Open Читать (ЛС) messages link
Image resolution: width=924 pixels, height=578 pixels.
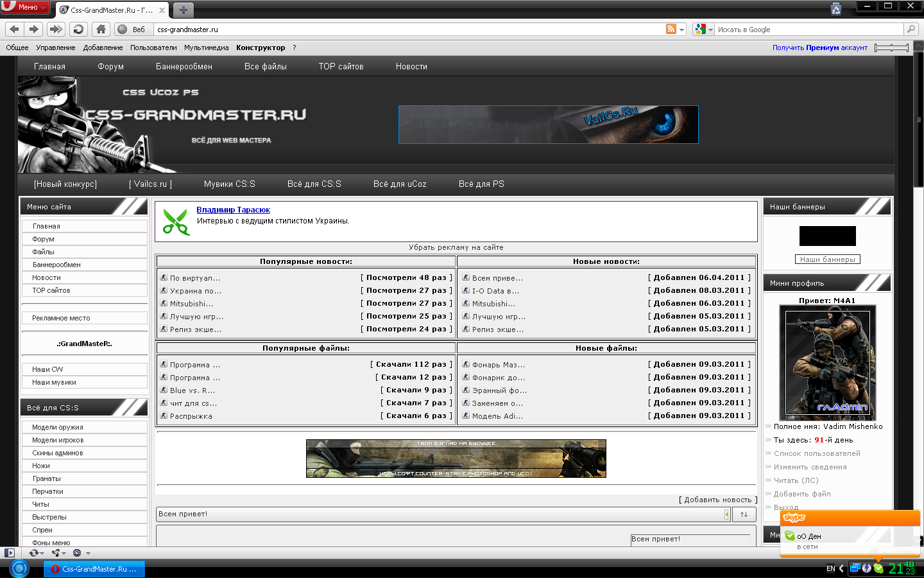(796, 480)
